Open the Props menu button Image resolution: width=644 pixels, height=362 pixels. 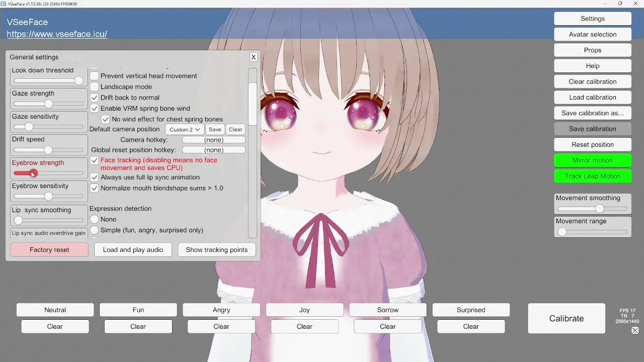click(593, 50)
